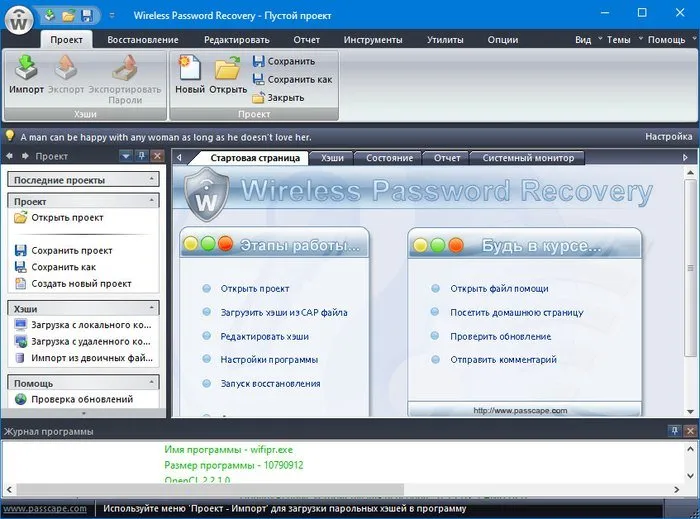Viewport: 700px width, 519px height.
Task: Open the Отчет ribbon tab
Action: click(306, 40)
